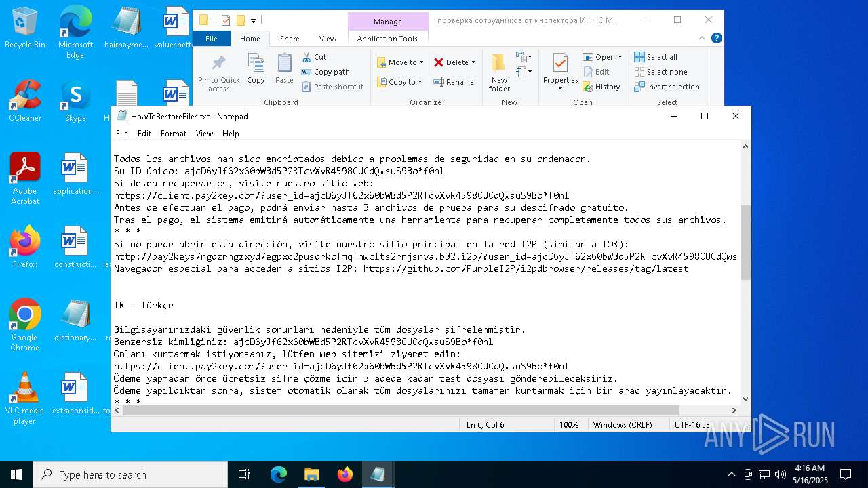Select CCleaner desktop icon
Image resolution: width=868 pixels, height=488 pixels.
pos(25,102)
